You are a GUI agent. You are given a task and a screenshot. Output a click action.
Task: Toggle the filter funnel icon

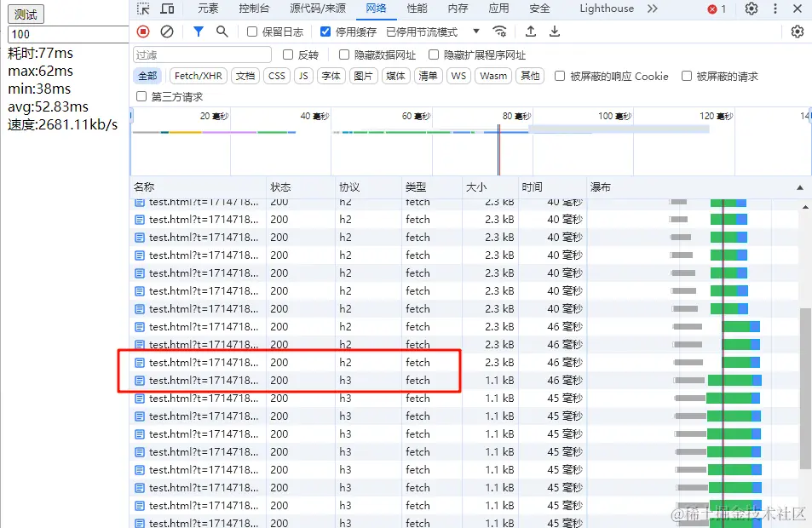pyautogui.click(x=198, y=32)
